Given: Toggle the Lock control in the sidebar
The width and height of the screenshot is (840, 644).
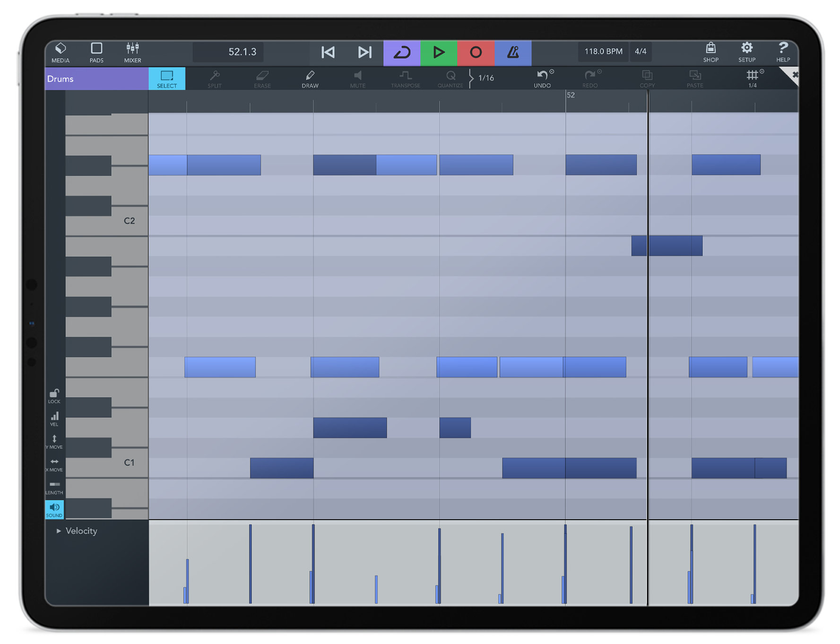Looking at the screenshot, I should point(54,394).
